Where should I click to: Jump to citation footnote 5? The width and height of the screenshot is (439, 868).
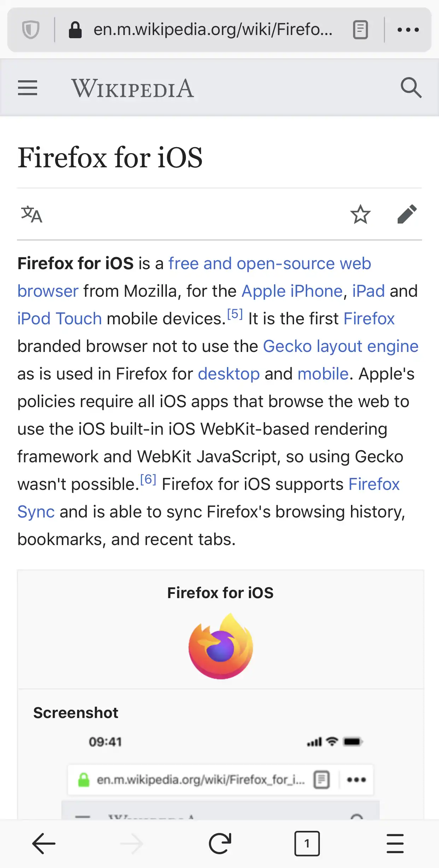235,314
